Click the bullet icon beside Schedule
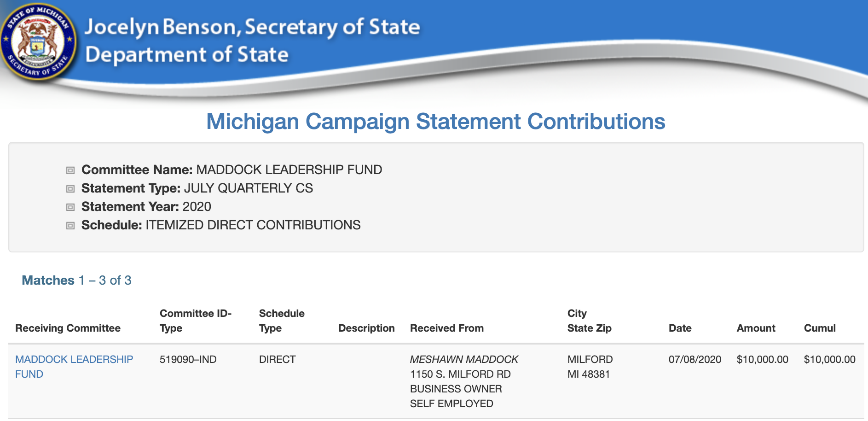This screenshot has height=421, width=868. coord(70,226)
